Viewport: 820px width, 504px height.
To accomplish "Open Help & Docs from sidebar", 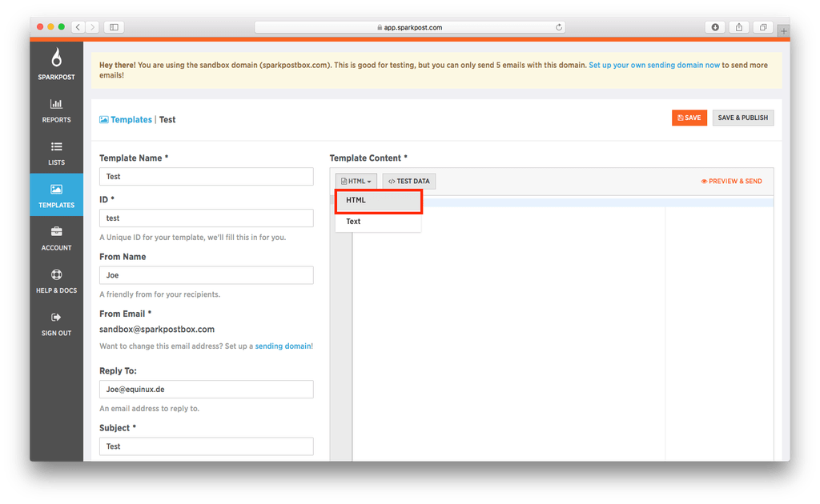I will coord(56,281).
